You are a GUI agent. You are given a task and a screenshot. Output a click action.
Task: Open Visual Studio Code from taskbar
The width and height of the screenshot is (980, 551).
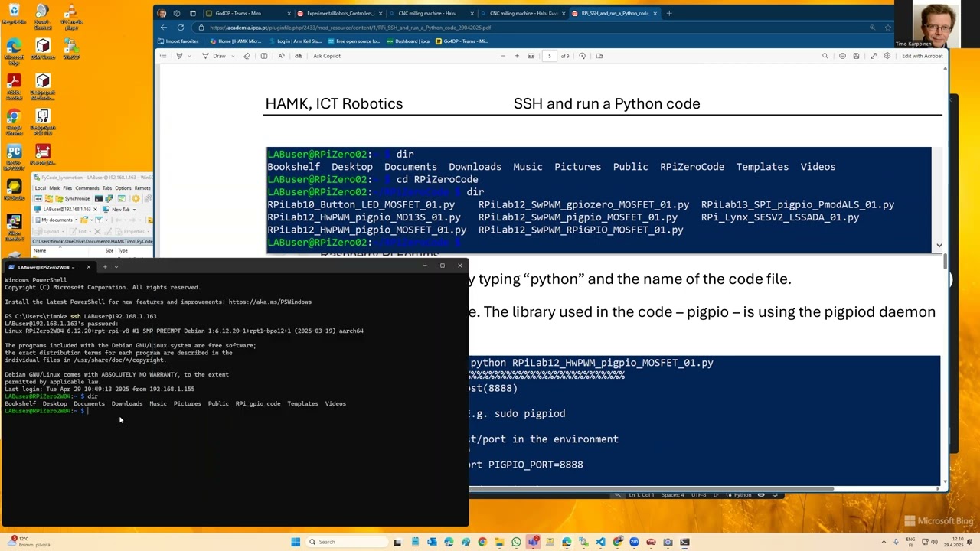click(x=600, y=542)
